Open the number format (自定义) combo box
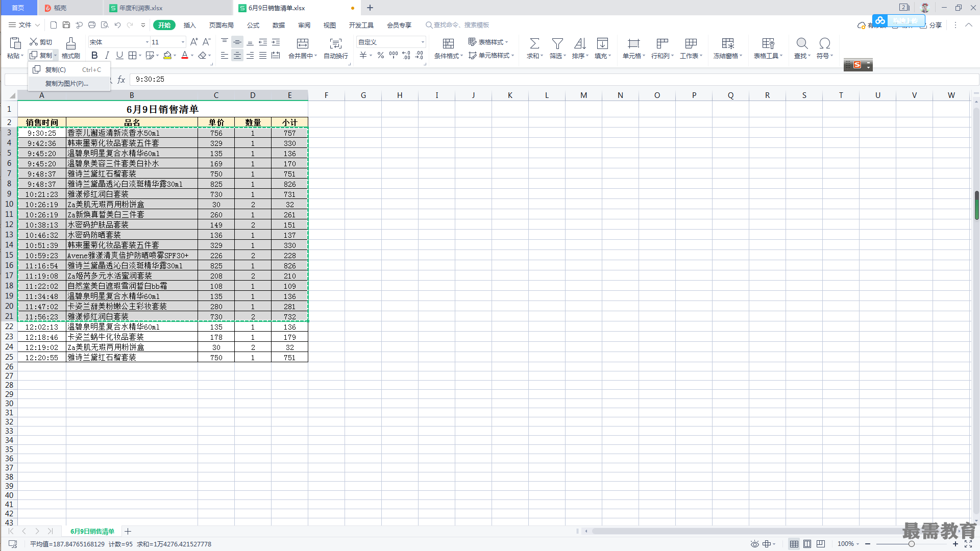This screenshot has width=980, height=551. (391, 42)
